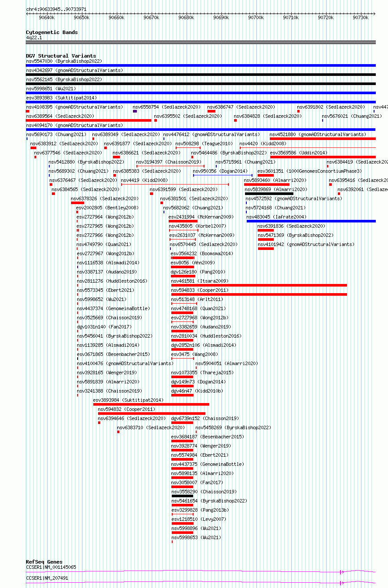Click nsv5464486 (ByrskaBishop2022) label
The image size is (388, 588).
tap(229, 153)
